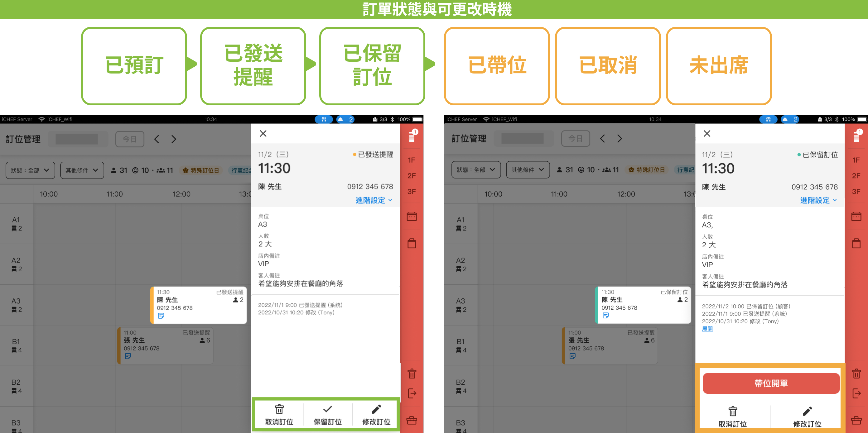The image size is (868, 433).
Task: Click previous day arrow in right screen
Action: (602, 138)
